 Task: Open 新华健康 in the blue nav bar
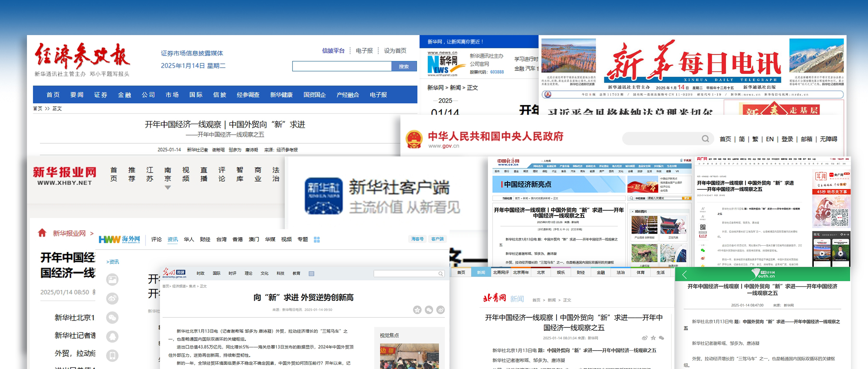[x=281, y=95]
